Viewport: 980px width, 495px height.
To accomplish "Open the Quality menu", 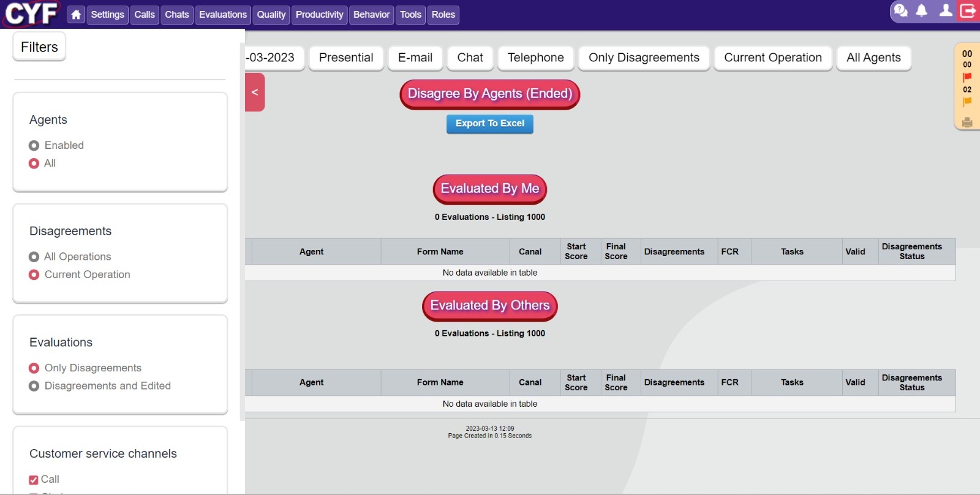I will click(x=271, y=15).
